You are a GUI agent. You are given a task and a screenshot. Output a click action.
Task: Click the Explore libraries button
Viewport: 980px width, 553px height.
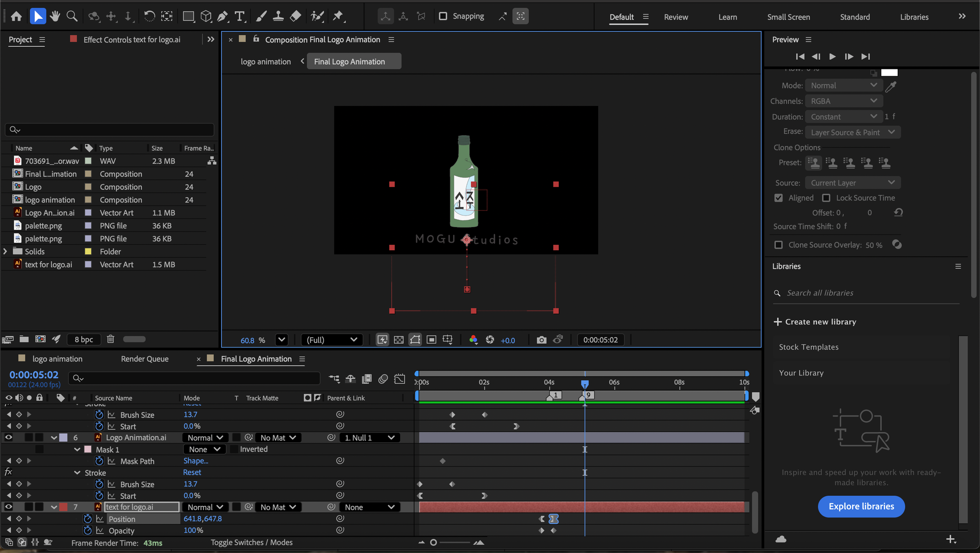point(861,506)
